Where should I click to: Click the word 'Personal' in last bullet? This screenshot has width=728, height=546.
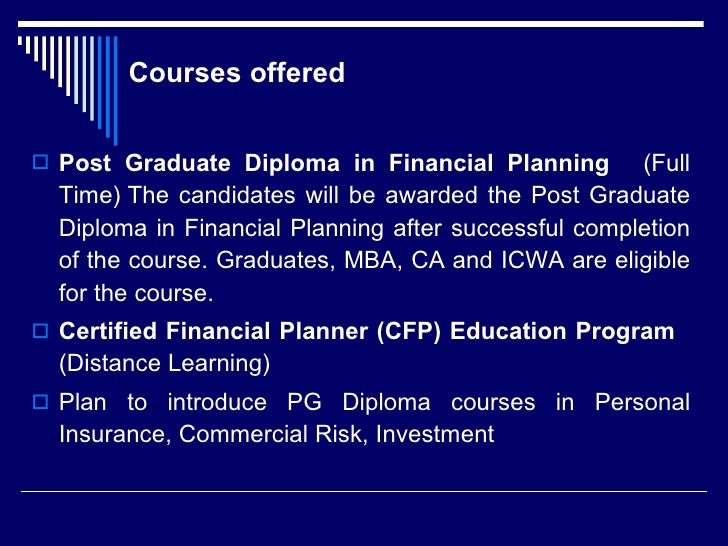click(642, 402)
